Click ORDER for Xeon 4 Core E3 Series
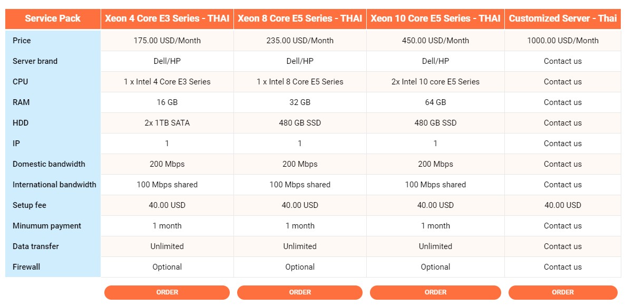Viewport: 644px width, 305px height. click(167, 292)
